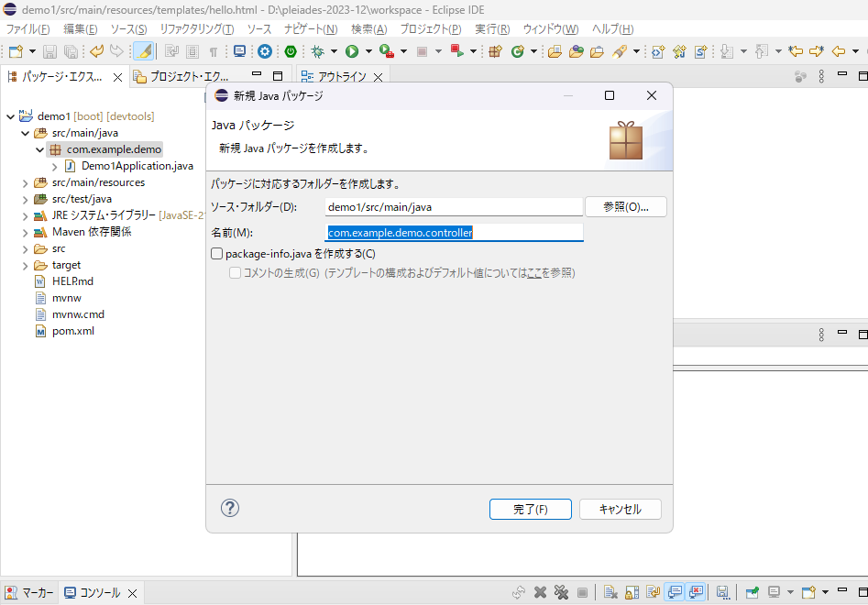Expand the src/main/resources tree node
This screenshot has height=605, width=868.
(25, 181)
